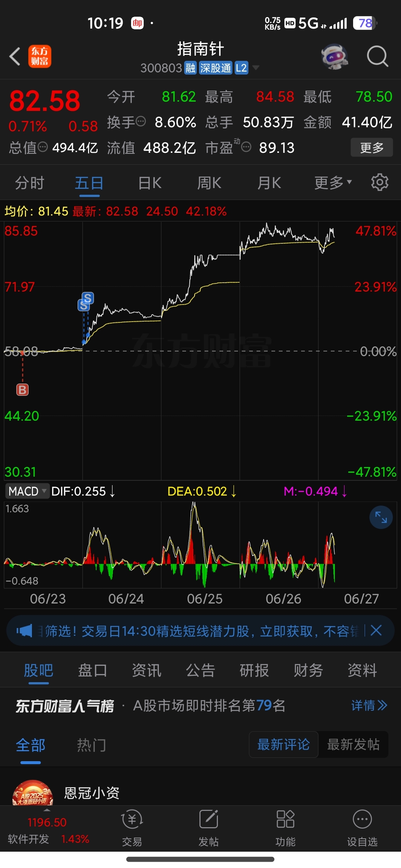Select the 热门 posts filter
The image size is (401, 868).
point(92,745)
